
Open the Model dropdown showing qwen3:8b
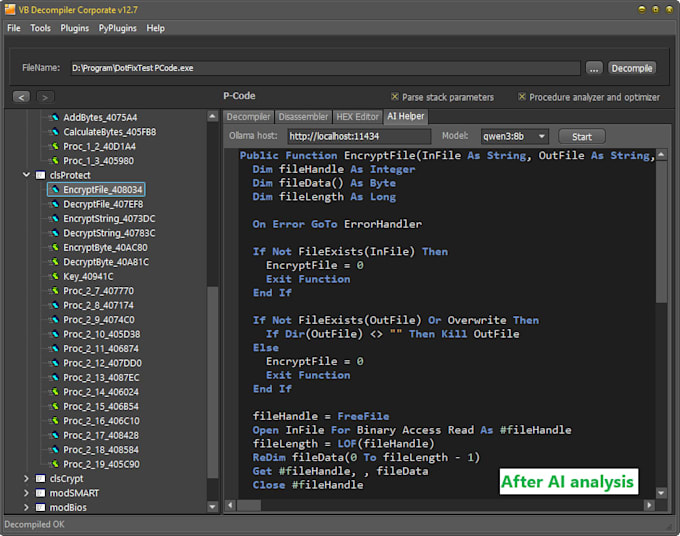tap(514, 137)
